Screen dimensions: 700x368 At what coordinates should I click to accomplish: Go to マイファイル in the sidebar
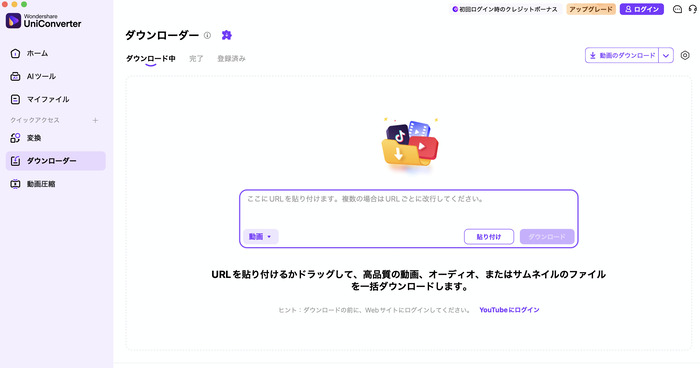56,99
